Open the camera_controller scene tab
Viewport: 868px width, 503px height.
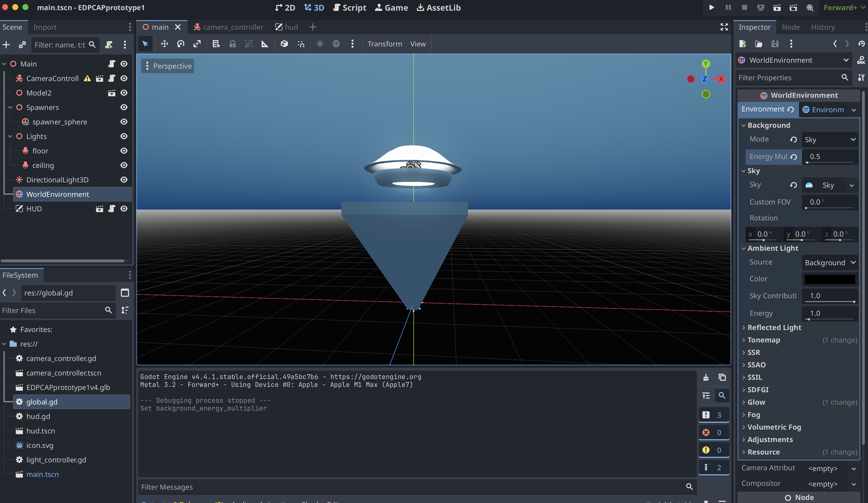point(228,27)
